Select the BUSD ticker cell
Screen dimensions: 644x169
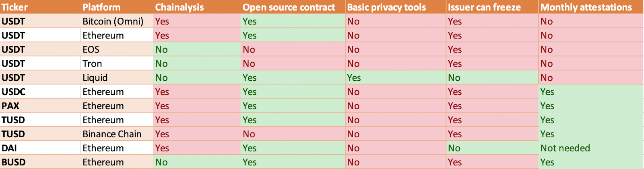pyautogui.click(x=40, y=162)
